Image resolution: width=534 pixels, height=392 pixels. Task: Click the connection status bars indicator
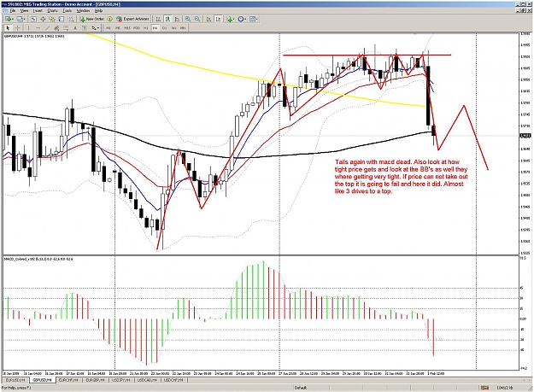coord(484,388)
